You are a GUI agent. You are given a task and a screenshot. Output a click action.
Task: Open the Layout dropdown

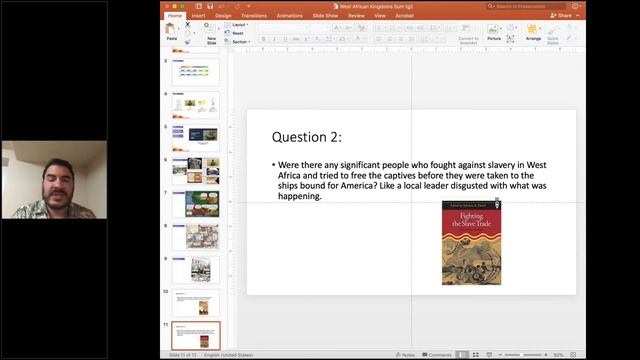pos(236,25)
